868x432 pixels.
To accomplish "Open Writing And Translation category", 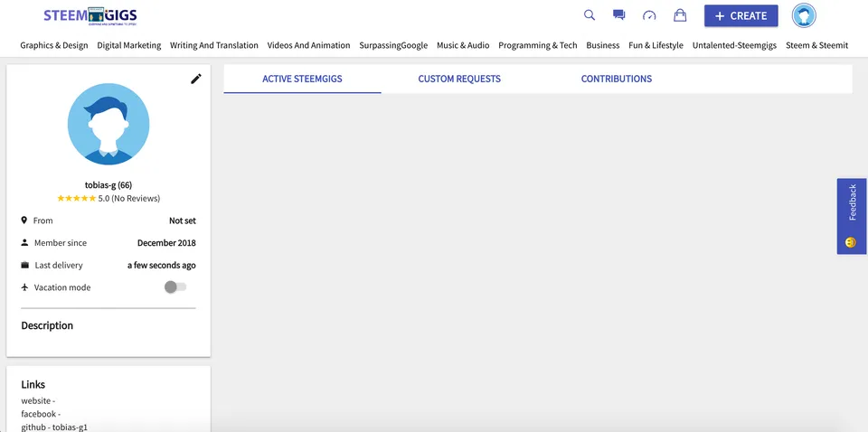I will [214, 45].
